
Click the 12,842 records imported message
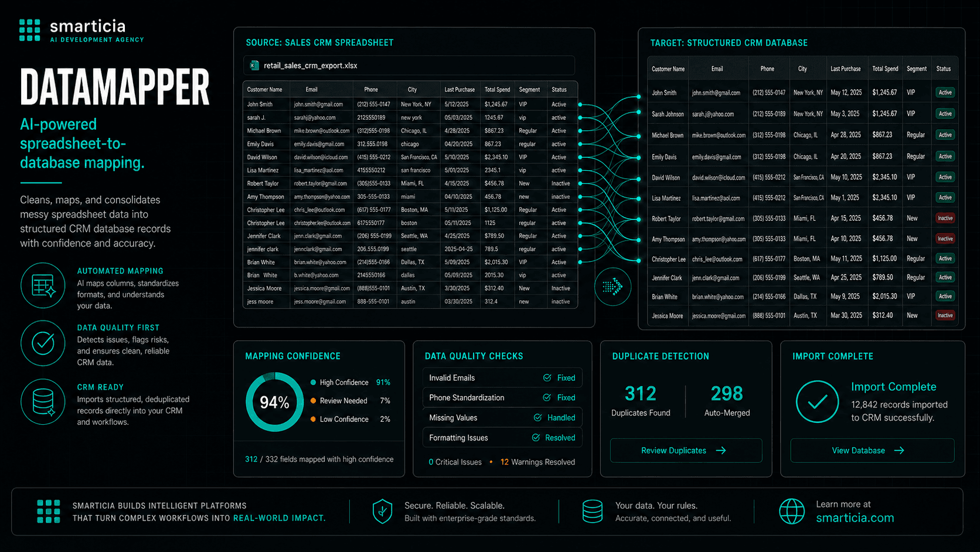click(x=899, y=411)
